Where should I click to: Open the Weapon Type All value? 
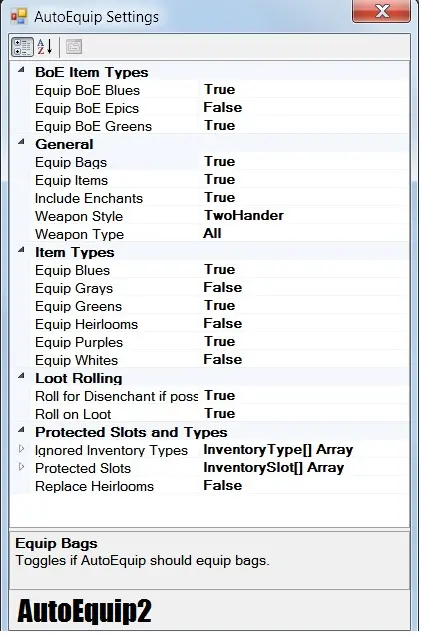click(x=212, y=234)
